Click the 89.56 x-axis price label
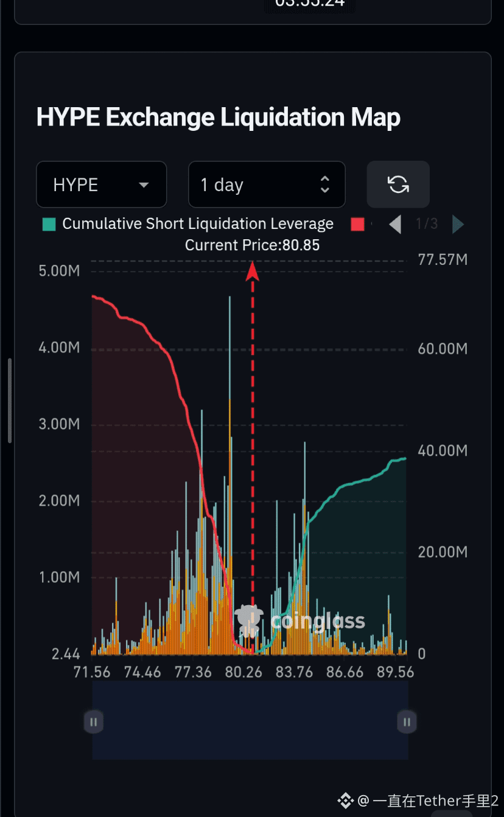504x817 pixels. pos(395,672)
